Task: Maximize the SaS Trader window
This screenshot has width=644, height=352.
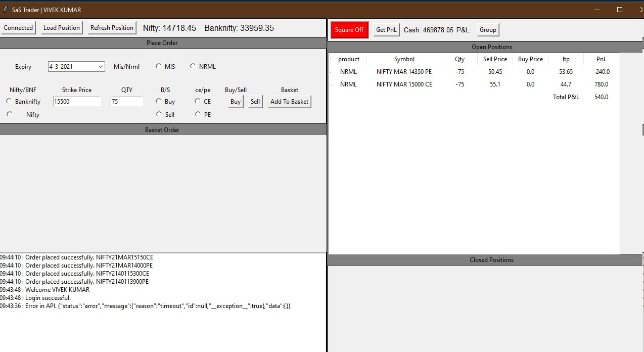Action: pyautogui.click(x=620, y=10)
